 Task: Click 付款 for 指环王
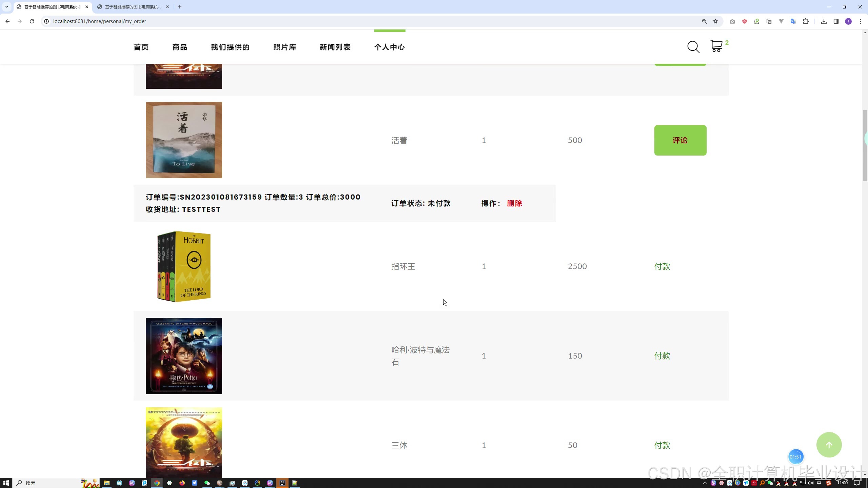tap(662, 266)
